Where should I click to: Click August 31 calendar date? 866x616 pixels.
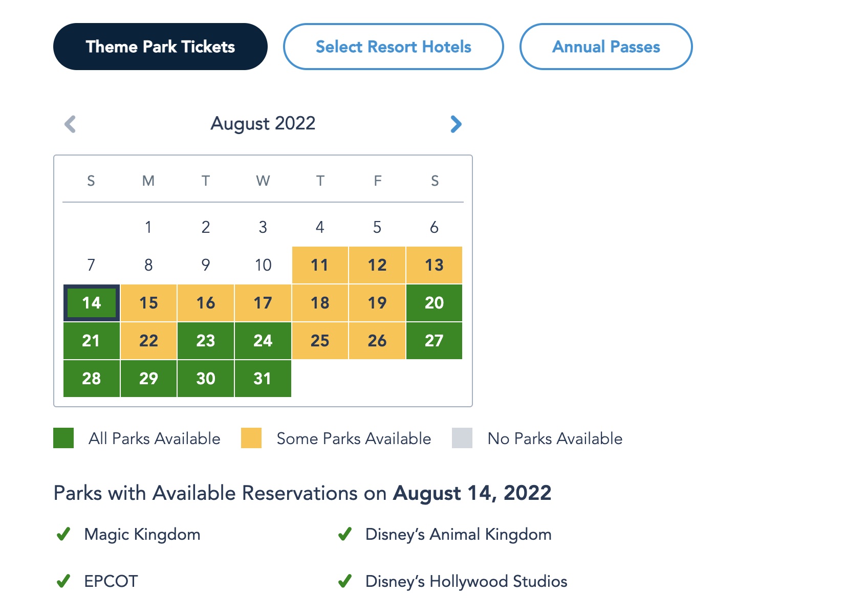pos(263,379)
